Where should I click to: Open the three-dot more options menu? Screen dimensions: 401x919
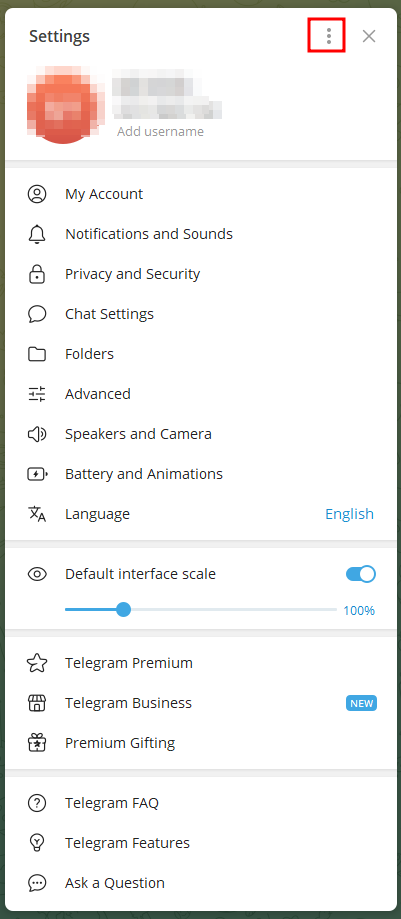(x=328, y=36)
